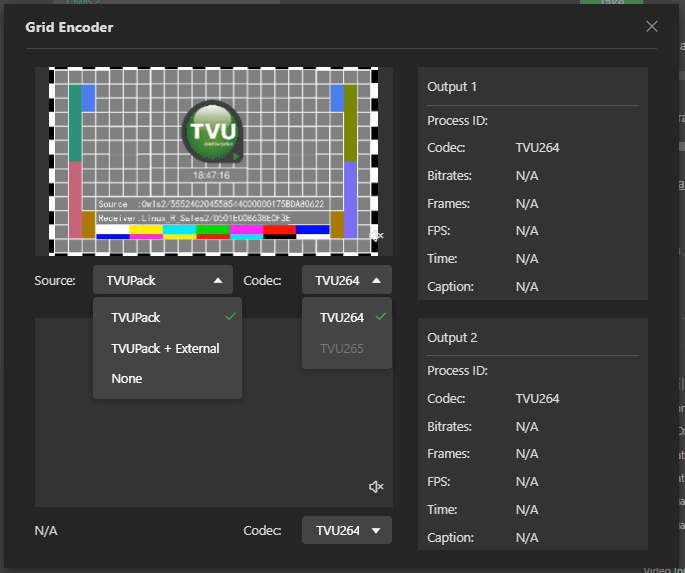Close the Grid Encoder dialog
The image size is (685, 573).
651,27
